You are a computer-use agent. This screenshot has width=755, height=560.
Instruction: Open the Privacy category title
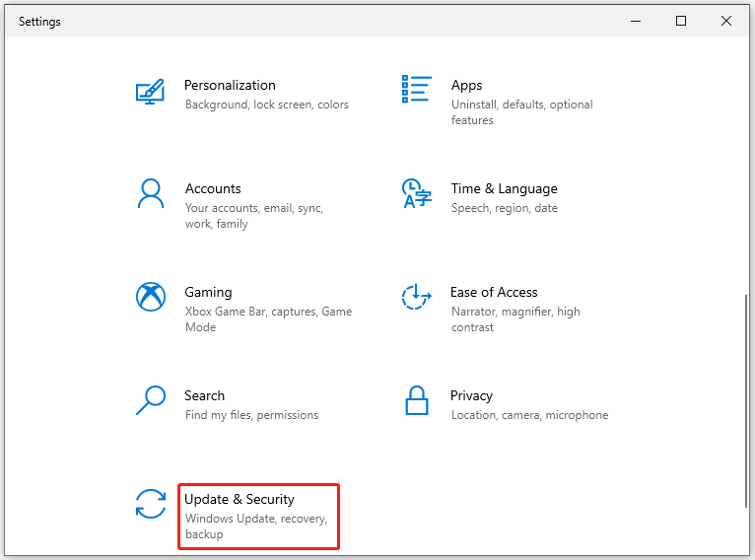coord(471,395)
